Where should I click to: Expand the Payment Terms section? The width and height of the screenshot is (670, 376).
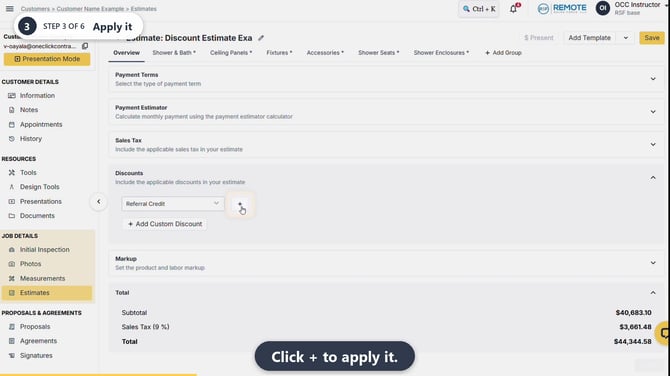[653, 79]
